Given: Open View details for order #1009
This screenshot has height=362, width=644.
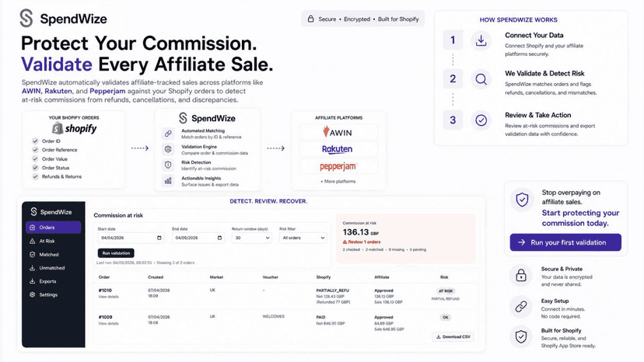Looking at the screenshot, I should coord(108,324).
